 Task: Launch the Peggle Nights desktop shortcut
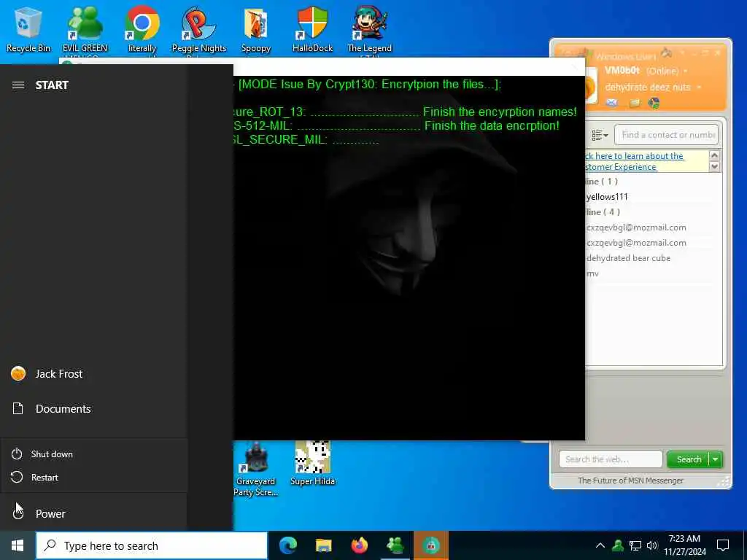point(198,29)
